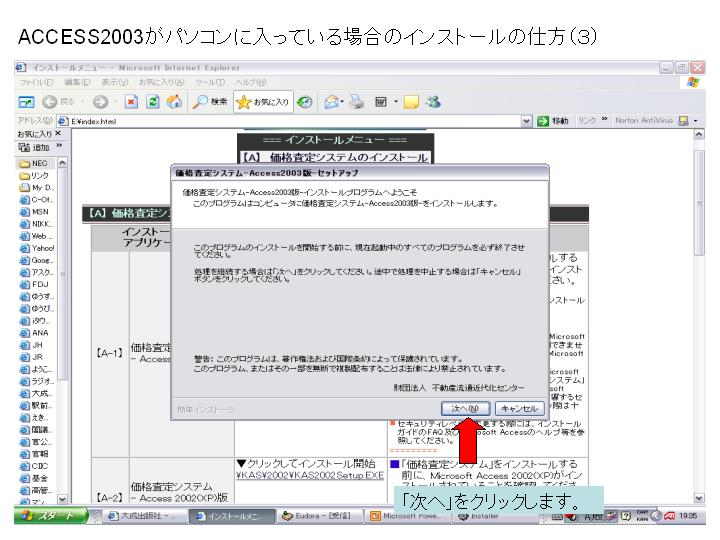Open the ファイル(F) menu

click(x=36, y=82)
